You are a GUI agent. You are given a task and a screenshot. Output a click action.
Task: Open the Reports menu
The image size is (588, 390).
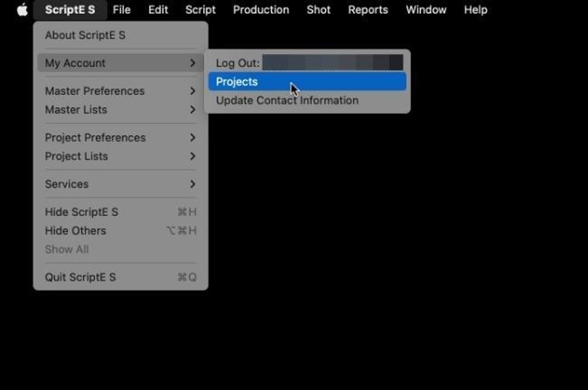368,10
